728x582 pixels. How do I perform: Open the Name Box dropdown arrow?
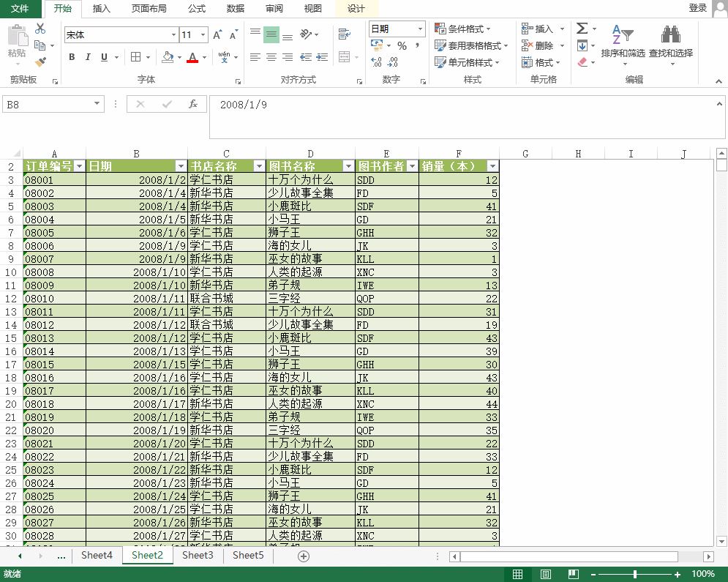pos(97,103)
